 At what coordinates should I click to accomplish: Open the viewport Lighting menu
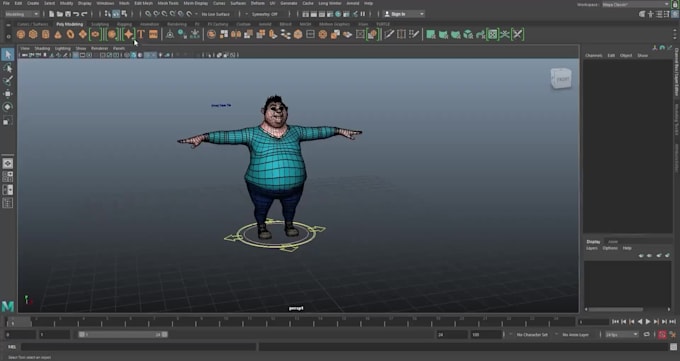tap(62, 49)
